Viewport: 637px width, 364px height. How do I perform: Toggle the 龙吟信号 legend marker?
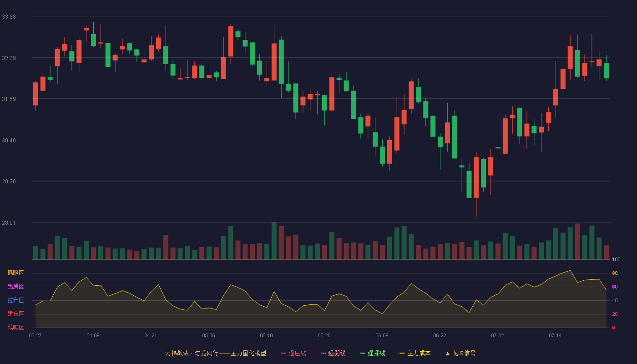[460, 353]
